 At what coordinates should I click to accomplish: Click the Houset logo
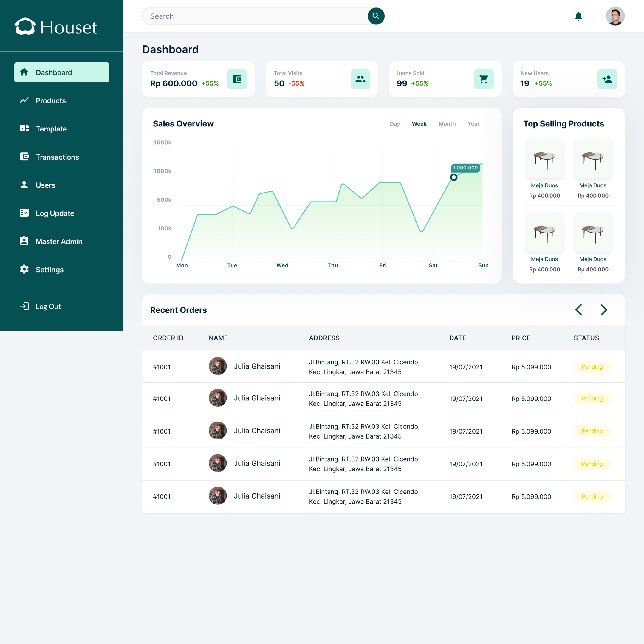[x=56, y=27]
